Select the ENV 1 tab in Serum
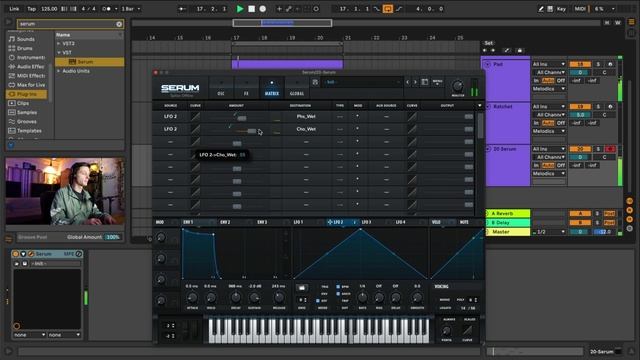The width and height of the screenshot is (640, 360). coord(188,222)
